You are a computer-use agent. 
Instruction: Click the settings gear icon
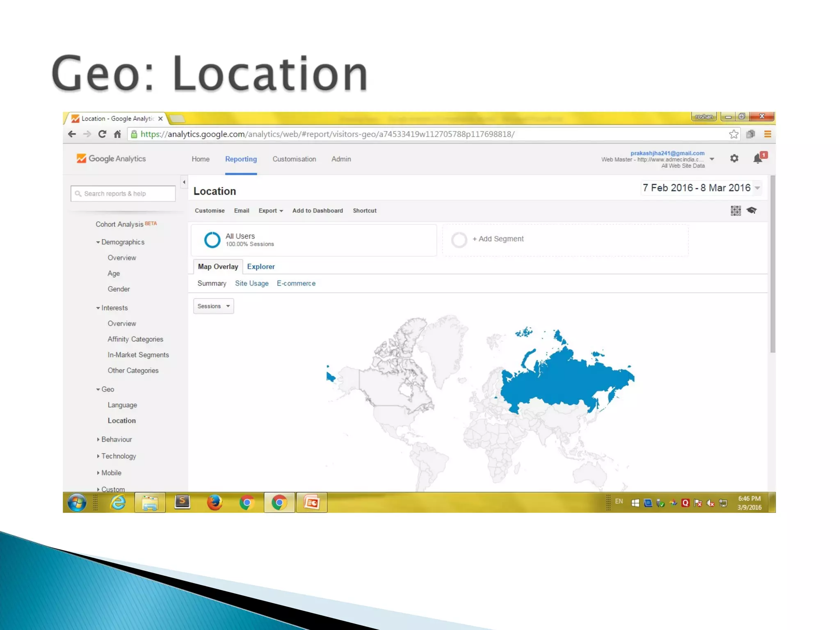734,158
